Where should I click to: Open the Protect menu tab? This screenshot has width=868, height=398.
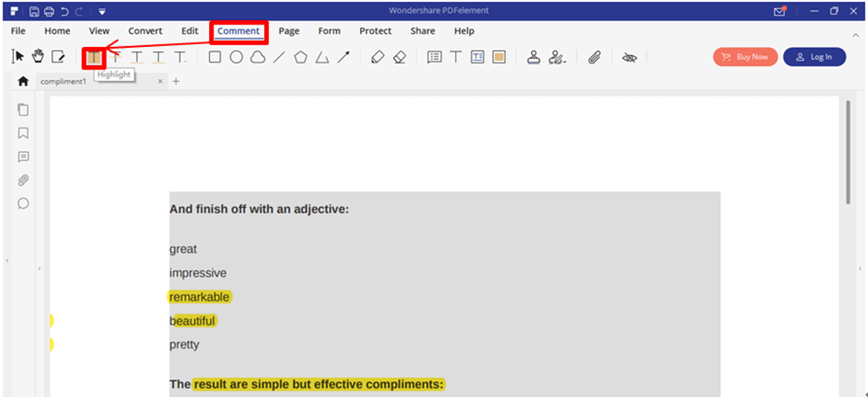pos(375,31)
